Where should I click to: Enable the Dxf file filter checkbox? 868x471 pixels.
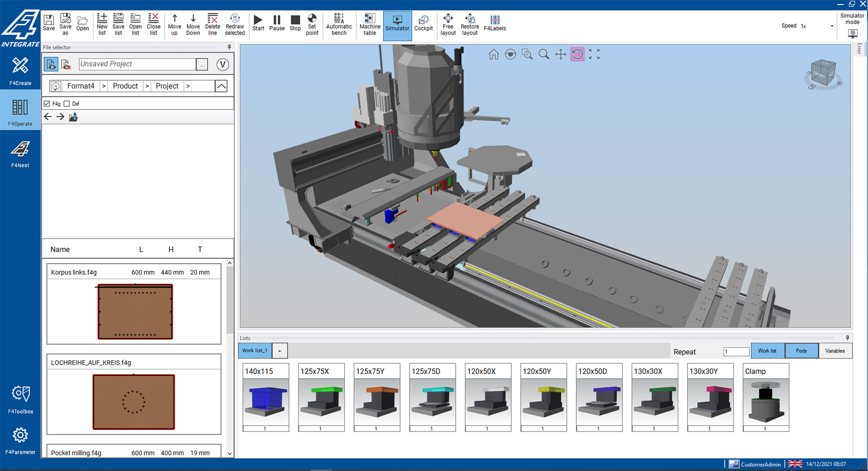[x=67, y=104]
